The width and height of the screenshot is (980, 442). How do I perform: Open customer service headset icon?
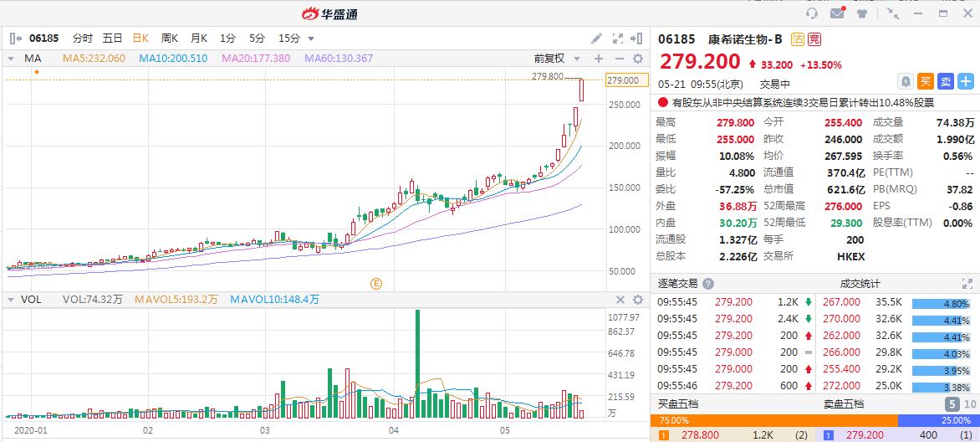[x=811, y=13]
